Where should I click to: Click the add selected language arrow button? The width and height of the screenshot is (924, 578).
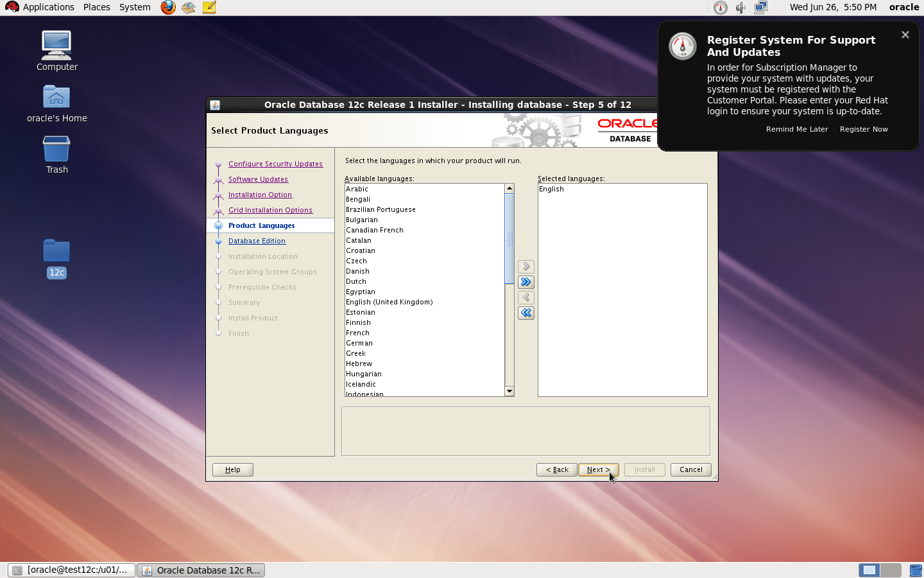526,267
